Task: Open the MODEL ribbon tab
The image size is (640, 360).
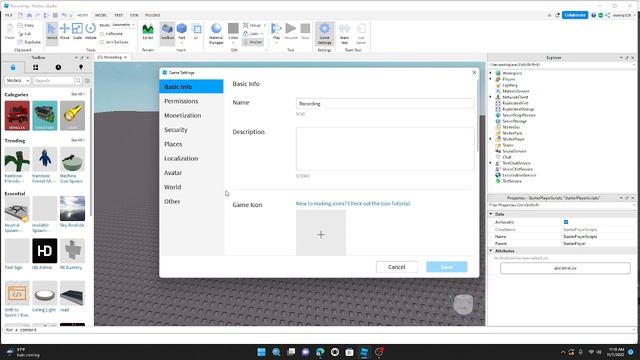Action: 101,15
